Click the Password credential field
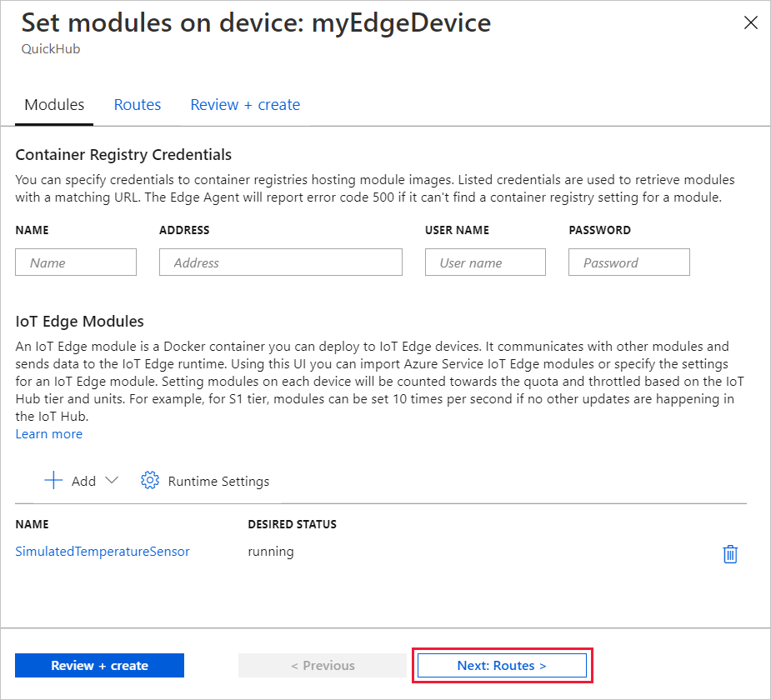 click(628, 262)
